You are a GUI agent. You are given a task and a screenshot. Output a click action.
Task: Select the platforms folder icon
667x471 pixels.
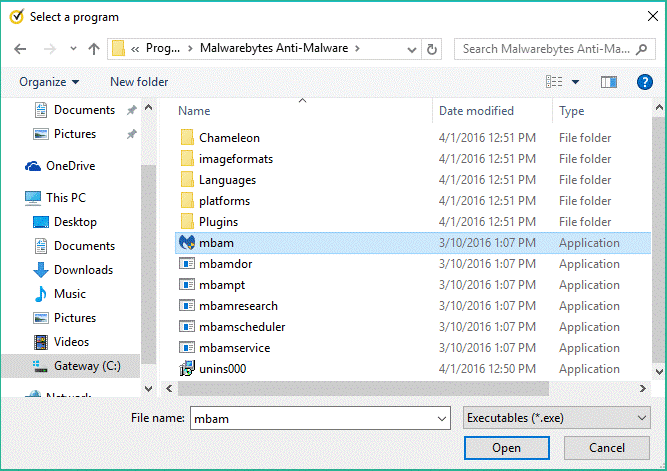click(x=187, y=200)
